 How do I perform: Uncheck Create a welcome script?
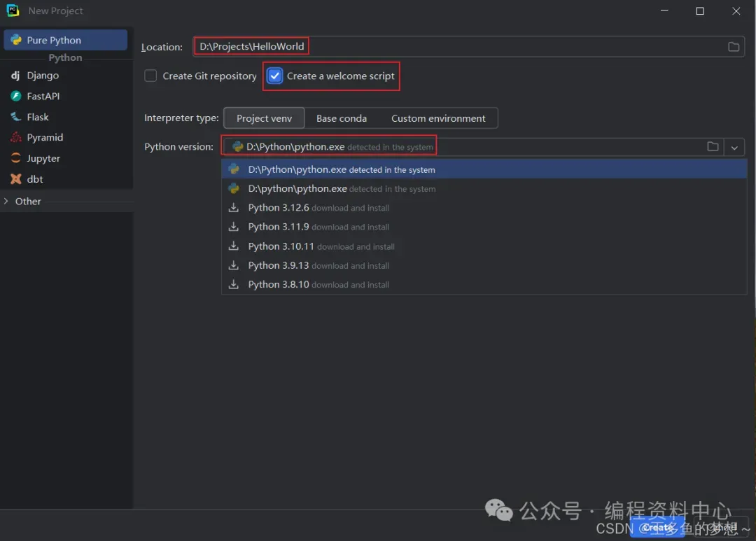click(274, 76)
